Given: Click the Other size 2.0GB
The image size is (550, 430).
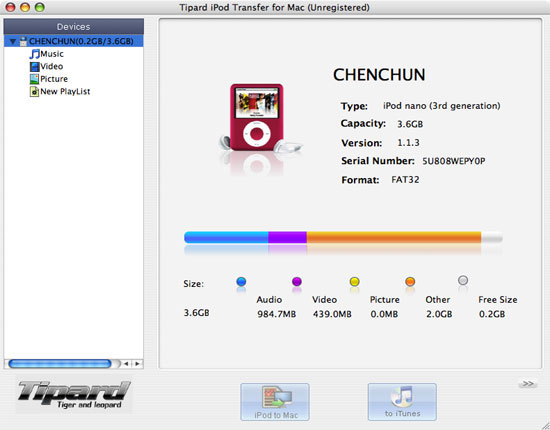Looking at the screenshot, I should click(439, 314).
